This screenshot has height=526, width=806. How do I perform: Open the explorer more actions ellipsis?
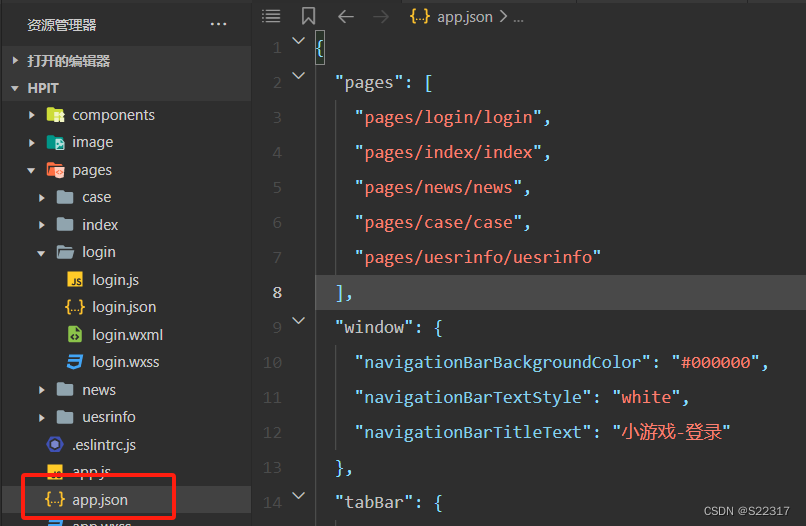click(218, 24)
